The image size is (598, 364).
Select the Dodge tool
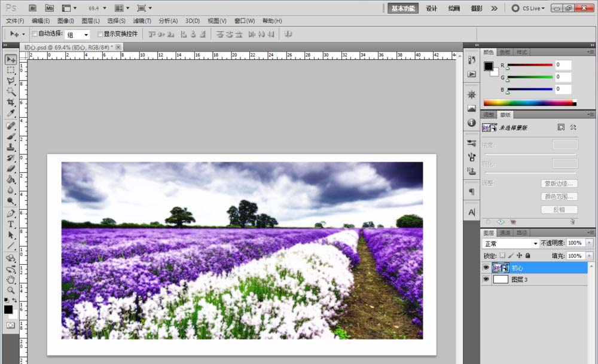(x=11, y=200)
